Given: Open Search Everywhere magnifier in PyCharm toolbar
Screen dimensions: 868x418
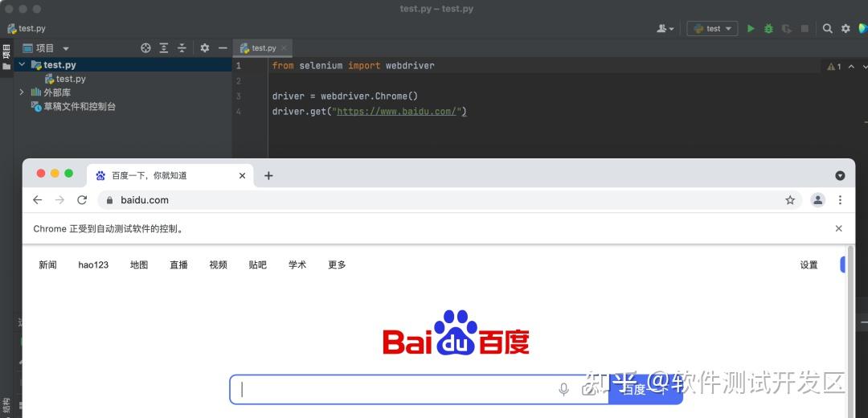Looking at the screenshot, I should tap(828, 28).
